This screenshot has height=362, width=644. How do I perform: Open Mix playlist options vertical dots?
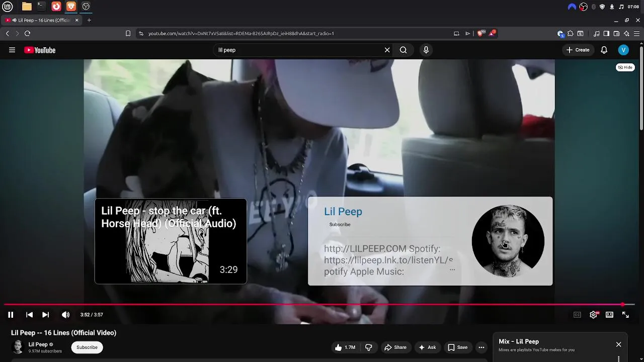618,359
